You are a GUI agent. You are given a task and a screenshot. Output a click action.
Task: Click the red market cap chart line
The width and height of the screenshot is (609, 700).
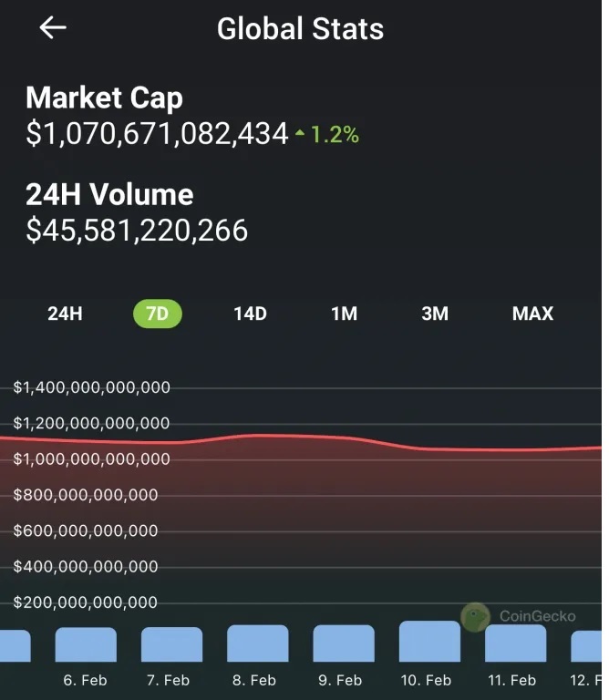[301, 437]
